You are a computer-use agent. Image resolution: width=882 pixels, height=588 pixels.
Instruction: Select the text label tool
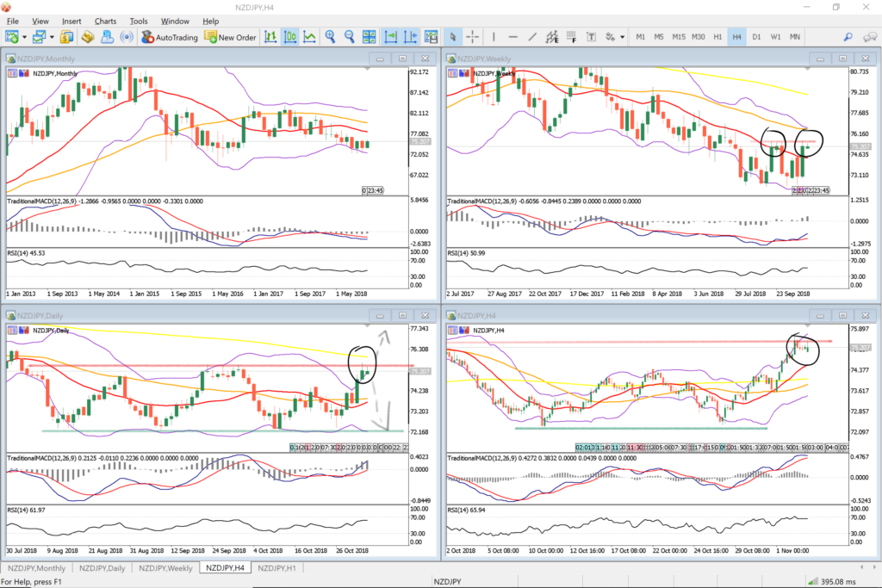pos(592,37)
